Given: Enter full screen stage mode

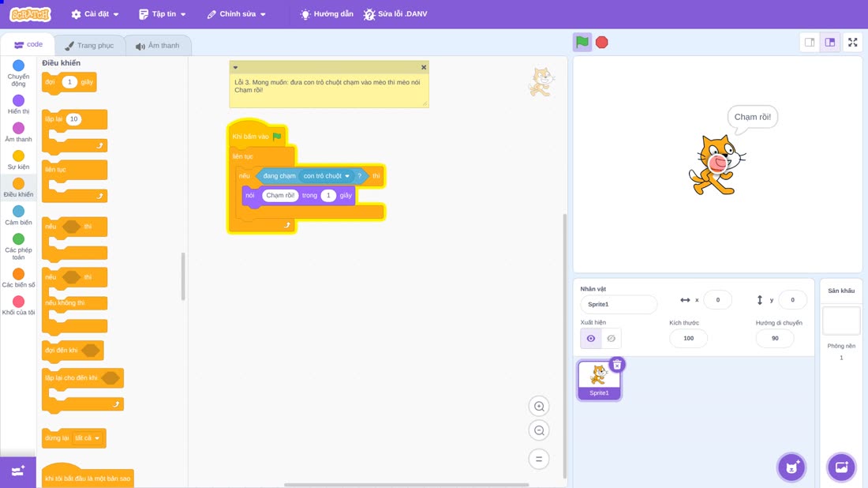Looking at the screenshot, I should [x=852, y=42].
